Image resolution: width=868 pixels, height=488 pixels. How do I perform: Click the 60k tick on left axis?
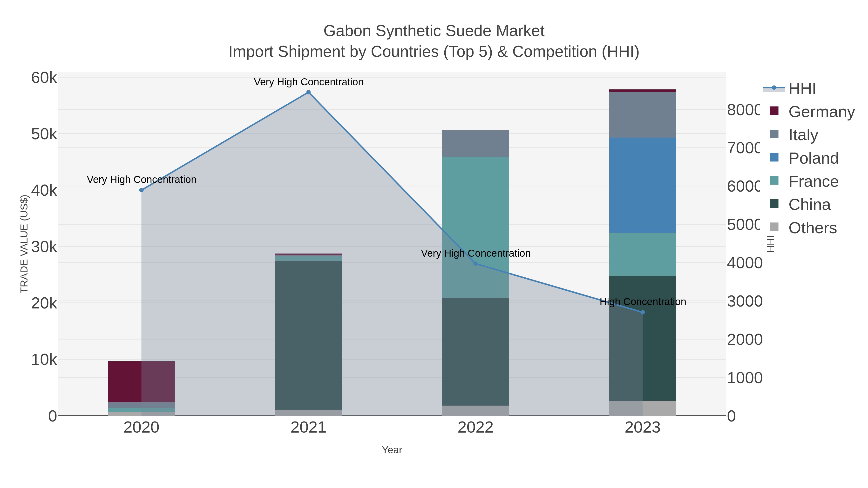pos(44,78)
